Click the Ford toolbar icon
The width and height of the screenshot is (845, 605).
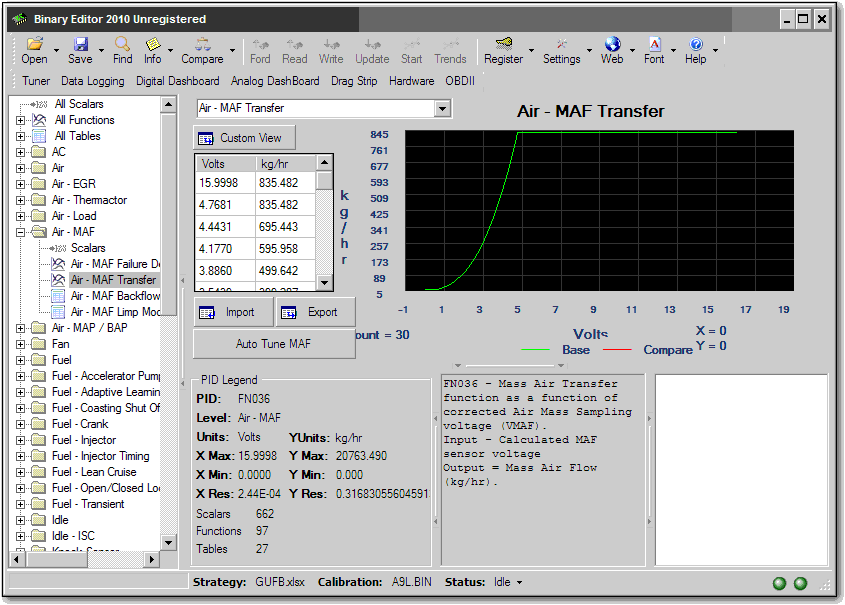[x=260, y=44]
